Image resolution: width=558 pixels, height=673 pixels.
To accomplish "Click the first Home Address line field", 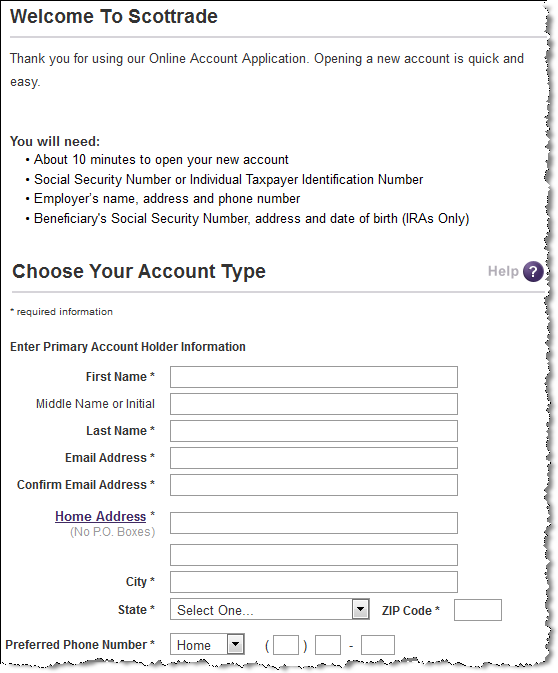I will (314, 523).
